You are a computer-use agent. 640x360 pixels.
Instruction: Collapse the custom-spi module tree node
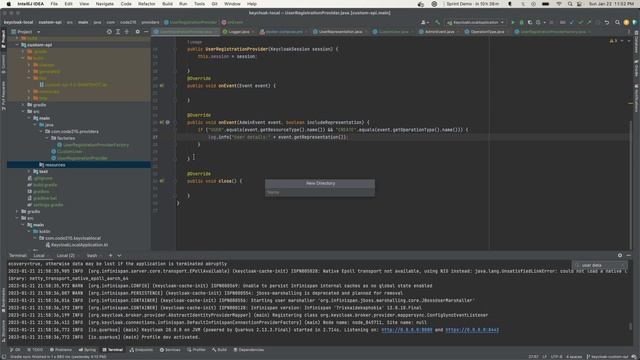(x=17, y=45)
